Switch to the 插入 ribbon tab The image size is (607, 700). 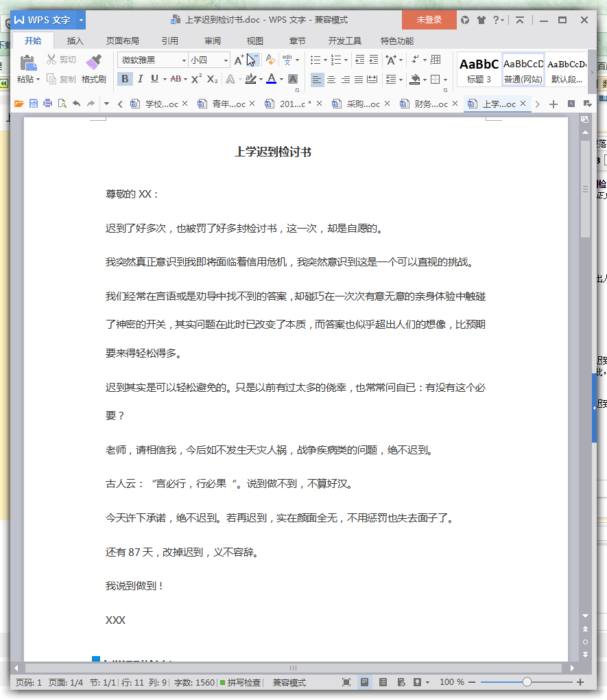(75, 41)
